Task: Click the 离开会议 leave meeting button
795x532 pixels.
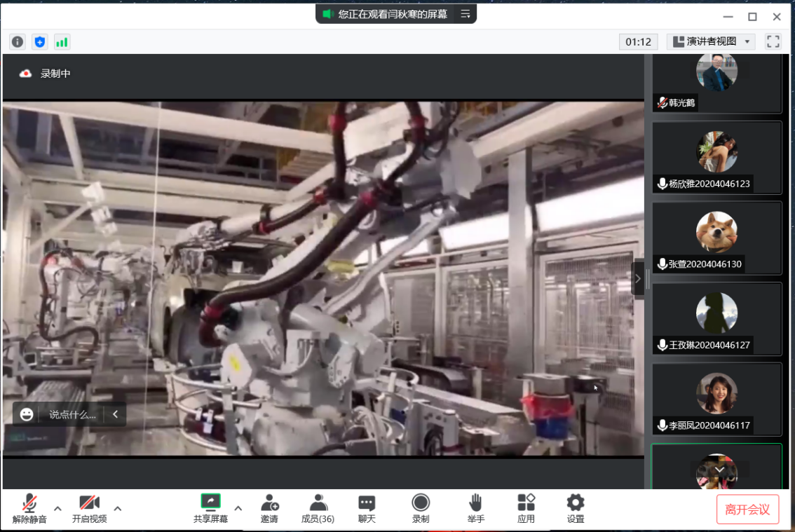Action: (x=747, y=510)
